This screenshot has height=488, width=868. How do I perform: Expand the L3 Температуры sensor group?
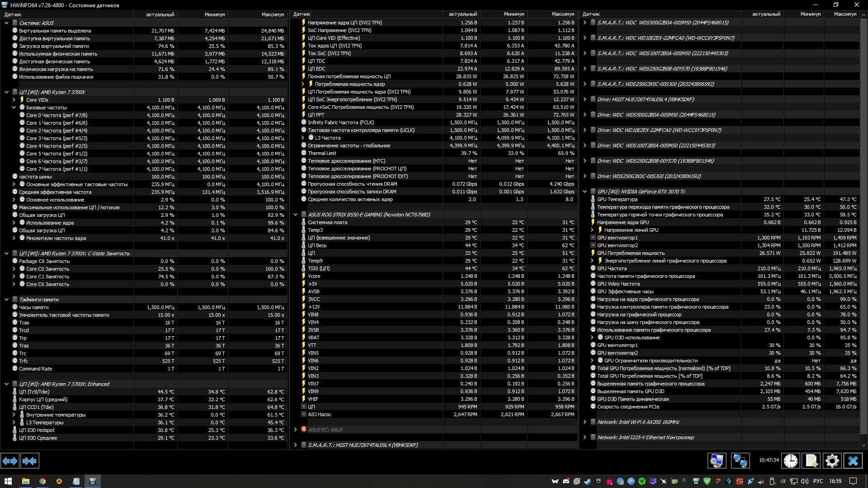(x=14, y=422)
